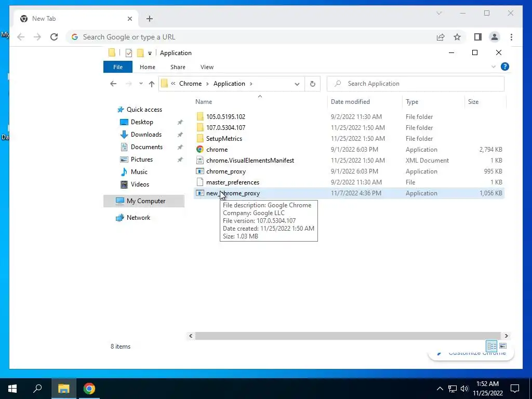Switch to the Share ribbon tab
This screenshot has height=399, width=532.
[x=178, y=67]
